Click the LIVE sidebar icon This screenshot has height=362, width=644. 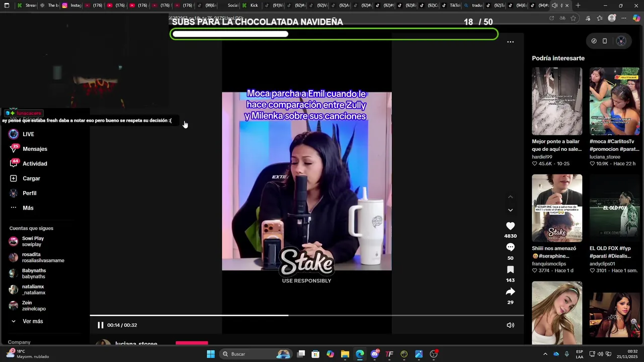point(14,134)
